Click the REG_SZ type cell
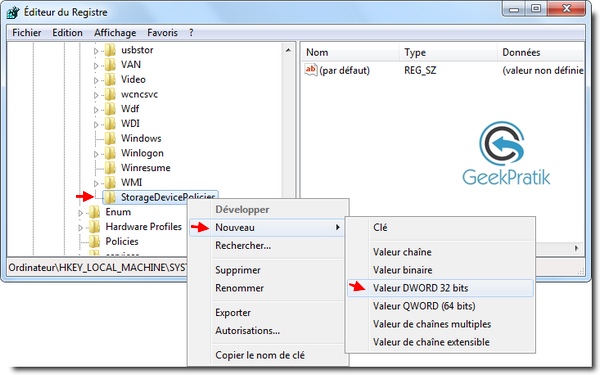 pos(420,70)
